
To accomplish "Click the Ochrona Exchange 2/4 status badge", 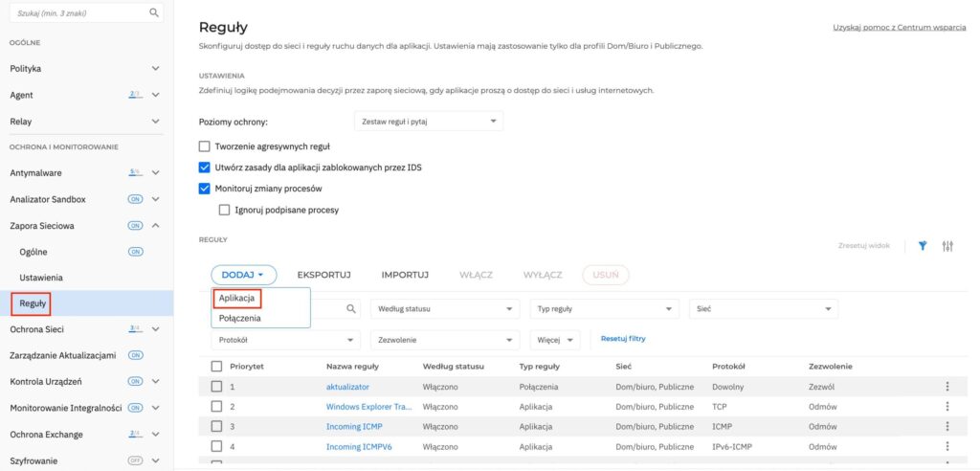I will pos(135,434).
